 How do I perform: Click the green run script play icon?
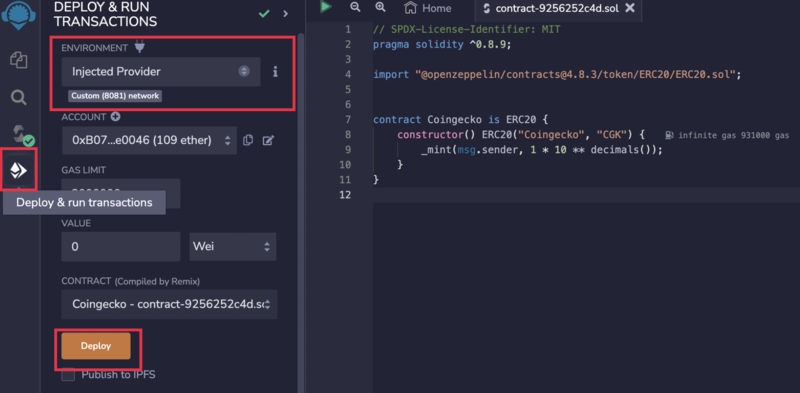(325, 7)
